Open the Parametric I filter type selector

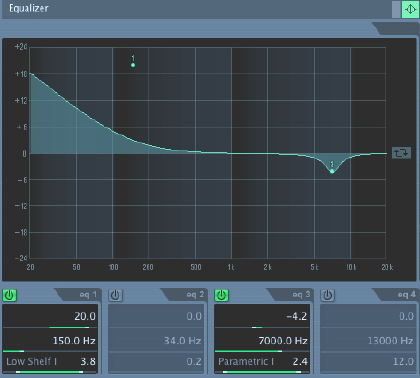(246, 361)
